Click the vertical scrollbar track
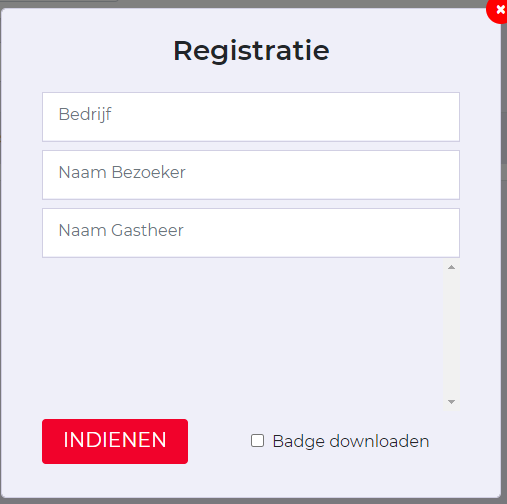This screenshot has width=507, height=504. (x=451, y=335)
